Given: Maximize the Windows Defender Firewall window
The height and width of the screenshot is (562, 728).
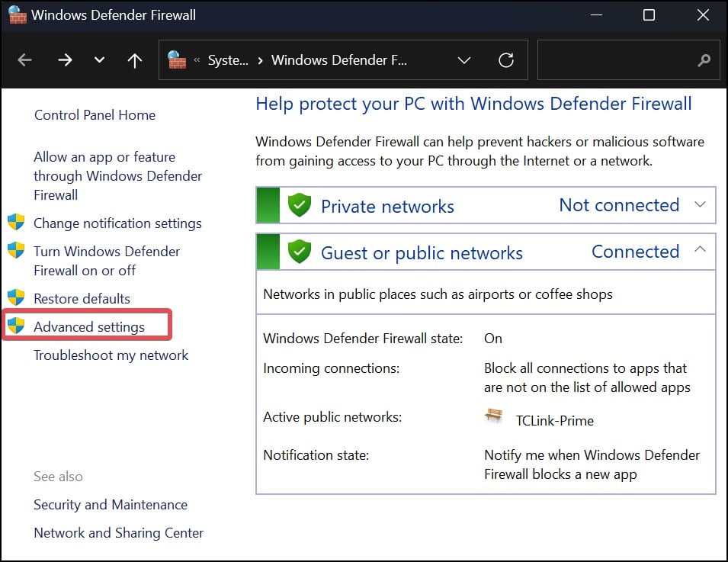Looking at the screenshot, I should click(x=649, y=14).
